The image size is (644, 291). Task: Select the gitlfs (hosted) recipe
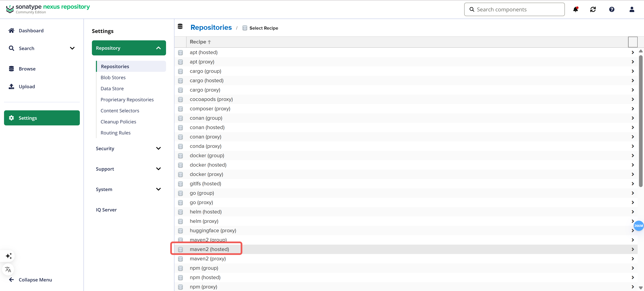click(x=406, y=184)
